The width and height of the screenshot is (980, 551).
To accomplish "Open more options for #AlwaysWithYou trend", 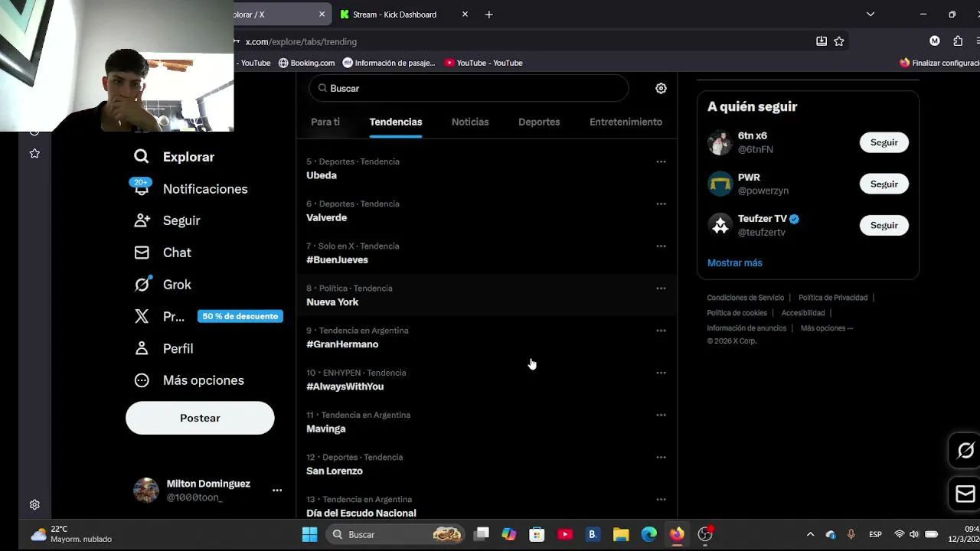I will point(661,373).
